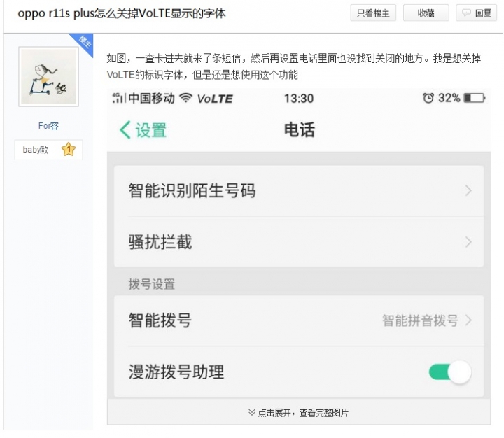Click the 只看楼主 button
Image resolution: width=504 pixels, height=438 pixels.
click(373, 13)
